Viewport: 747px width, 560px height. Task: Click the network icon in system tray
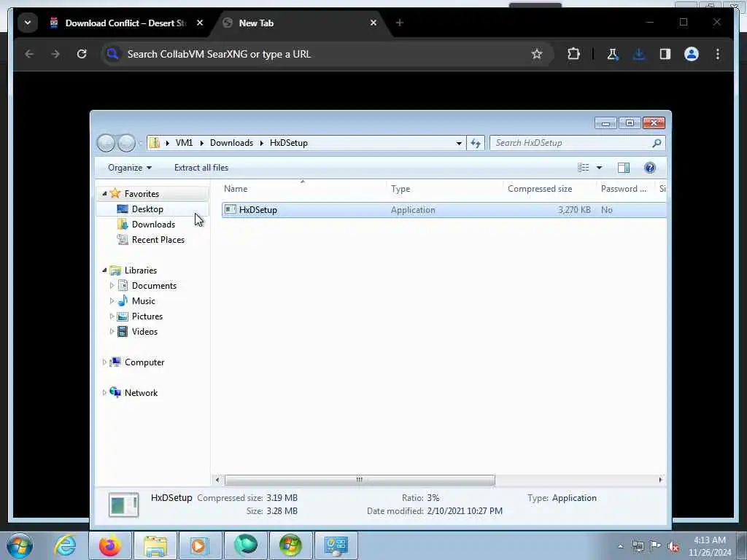click(x=638, y=547)
